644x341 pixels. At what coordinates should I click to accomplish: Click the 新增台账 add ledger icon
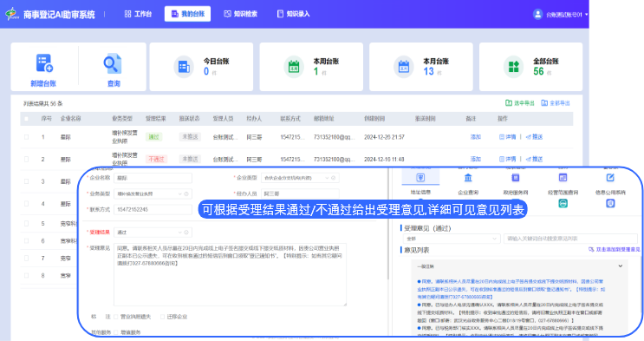(44, 63)
